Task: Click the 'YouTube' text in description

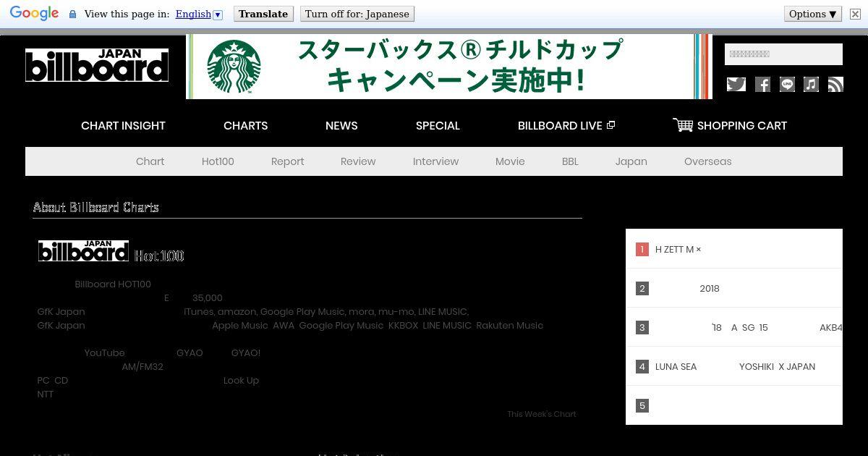Action: 104,352
